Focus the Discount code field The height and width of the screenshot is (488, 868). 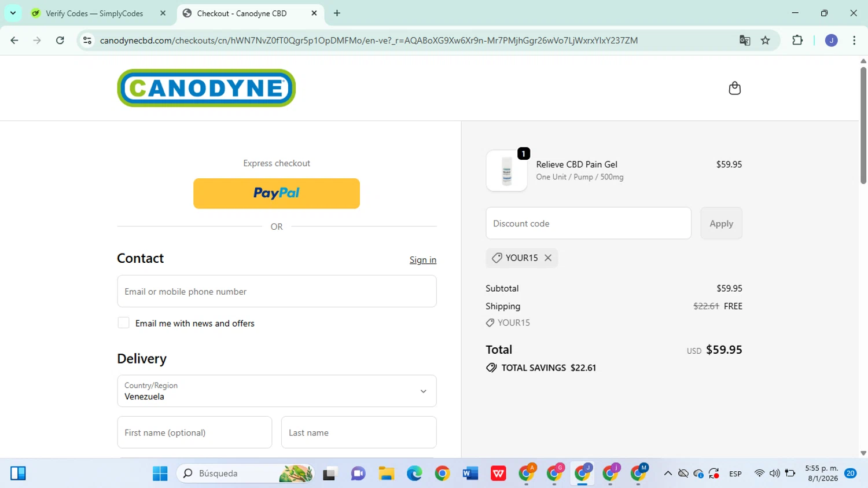[589, 223]
